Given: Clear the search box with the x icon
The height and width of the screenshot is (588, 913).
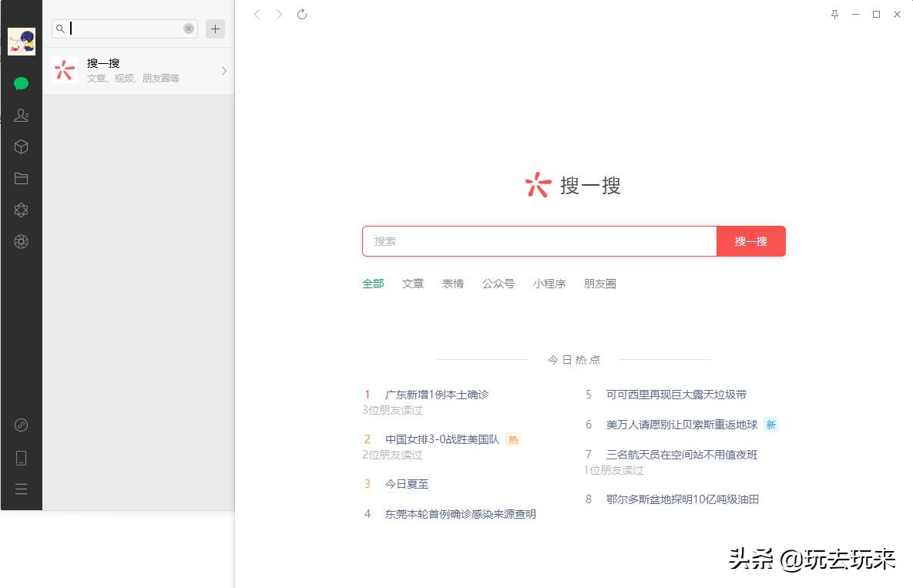Looking at the screenshot, I should [x=189, y=29].
